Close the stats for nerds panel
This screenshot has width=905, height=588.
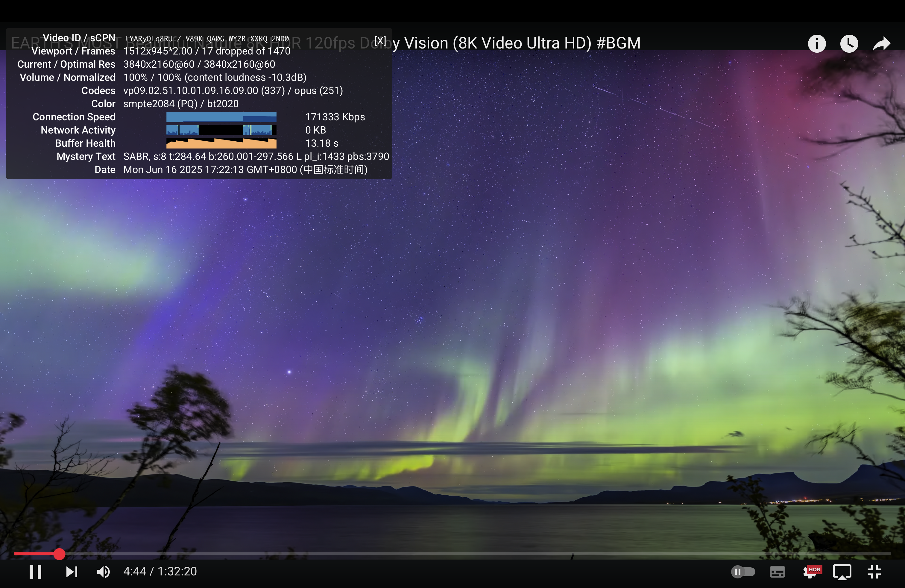pyautogui.click(x=380, y=40)
